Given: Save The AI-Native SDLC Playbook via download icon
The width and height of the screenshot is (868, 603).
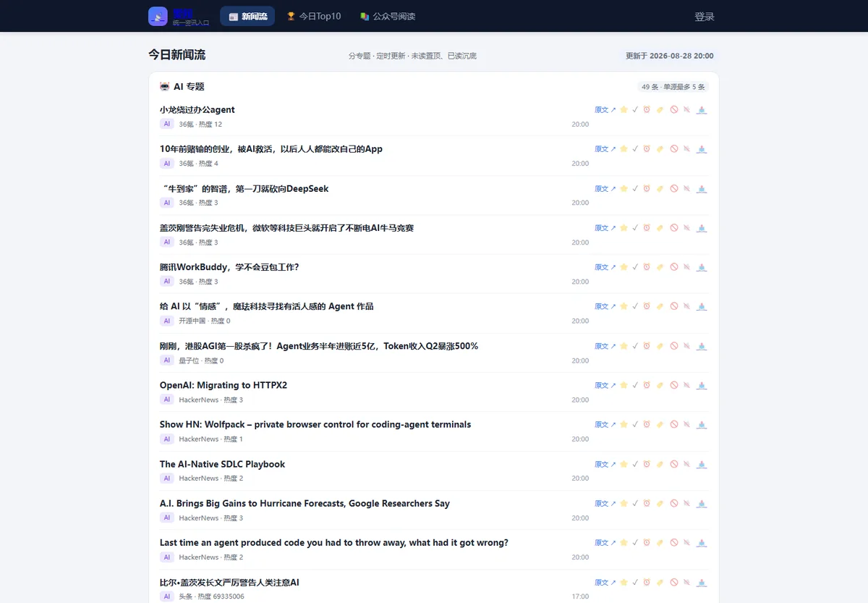Looking at the screenshot, I should click(x=701, y=464).
